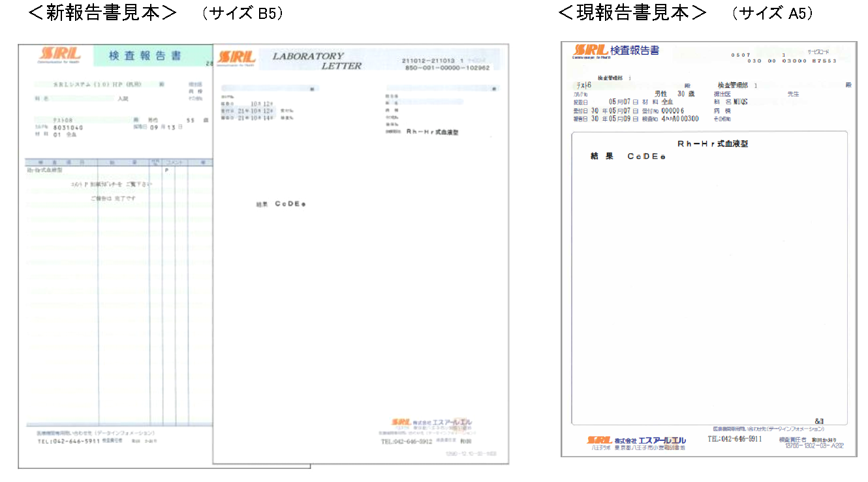The image size is (868, 482).
Task: Click the SRL エスアールエル logo in the letter footer
Action: click(x=431, y=422)
